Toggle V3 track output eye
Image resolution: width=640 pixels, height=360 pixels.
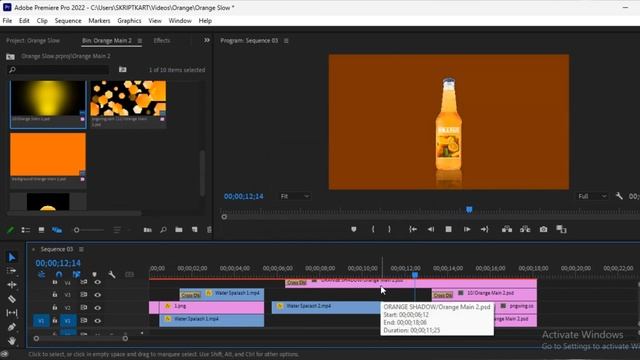[x=98, y=295]
